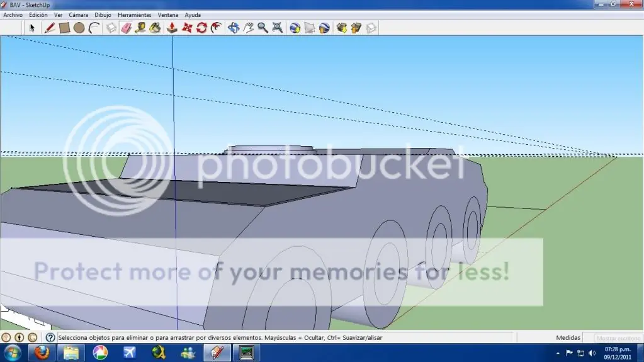Open the Cámara menu
This screenshot has width=644, height=362.
pos(78,14)
